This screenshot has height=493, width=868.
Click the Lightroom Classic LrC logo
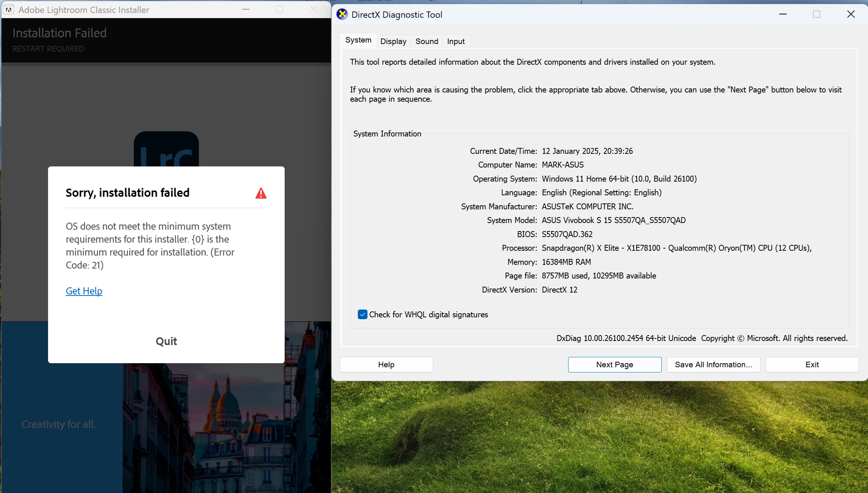166,150
